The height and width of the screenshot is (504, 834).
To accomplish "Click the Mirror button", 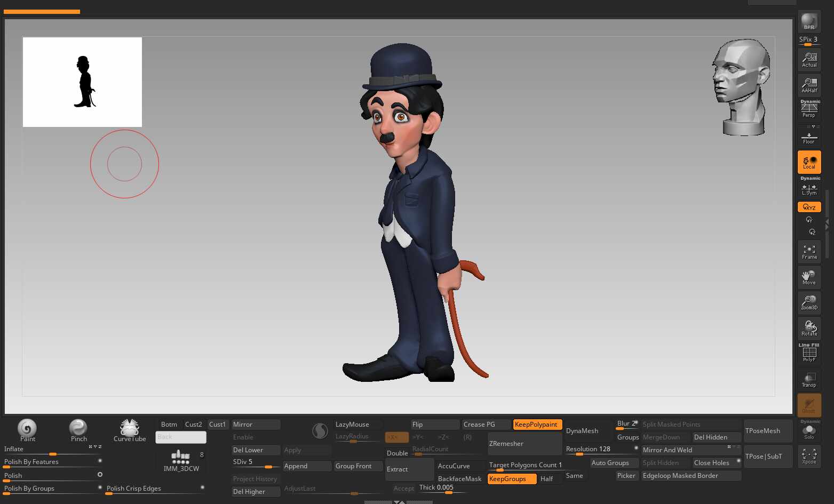I will (x=256, y=425).
